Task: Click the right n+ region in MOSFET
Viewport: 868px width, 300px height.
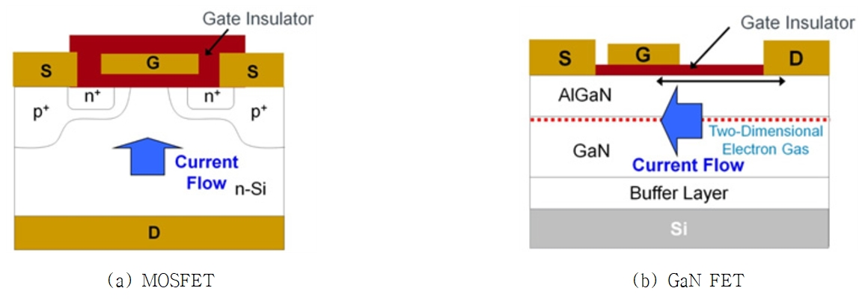Action: tap(211, 97)
